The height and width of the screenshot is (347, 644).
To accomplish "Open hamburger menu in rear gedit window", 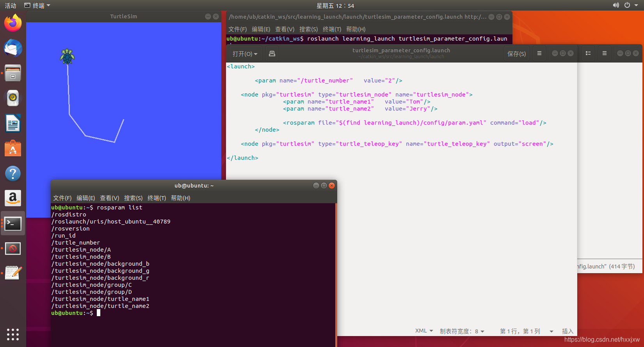I will [x=605, y=54].
